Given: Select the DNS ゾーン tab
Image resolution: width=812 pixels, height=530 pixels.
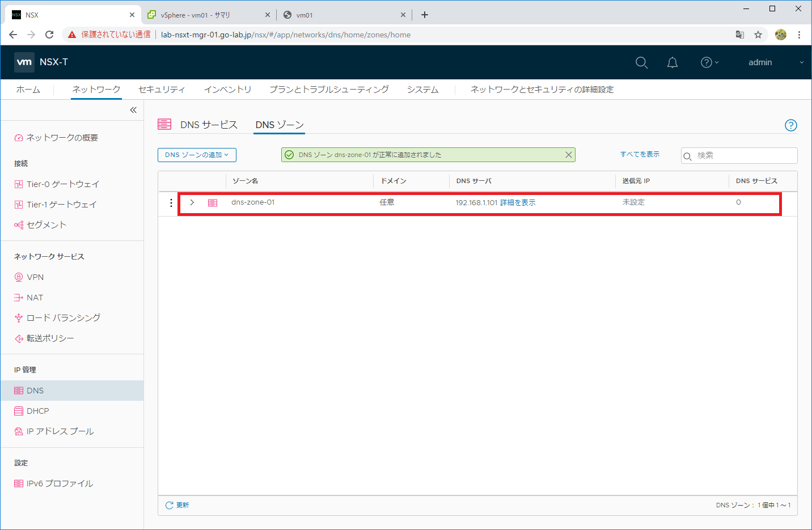Looking at the screenshot, I should tap(280, 125).
